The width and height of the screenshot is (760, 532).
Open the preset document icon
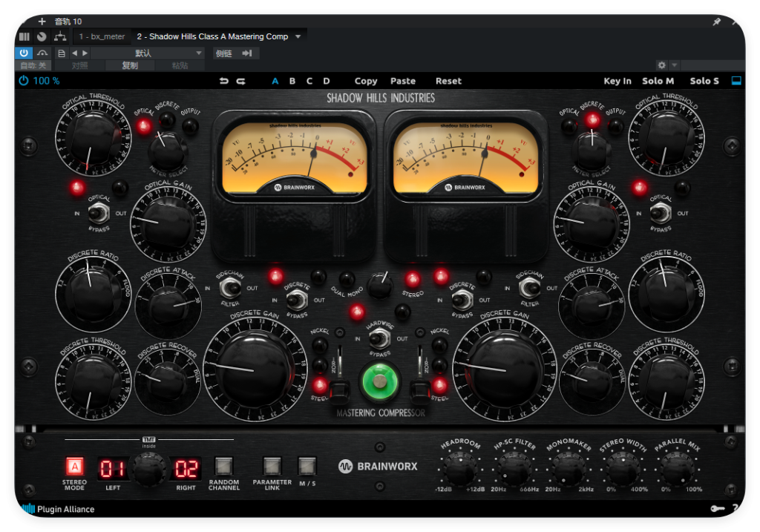[x=61, y=53]
